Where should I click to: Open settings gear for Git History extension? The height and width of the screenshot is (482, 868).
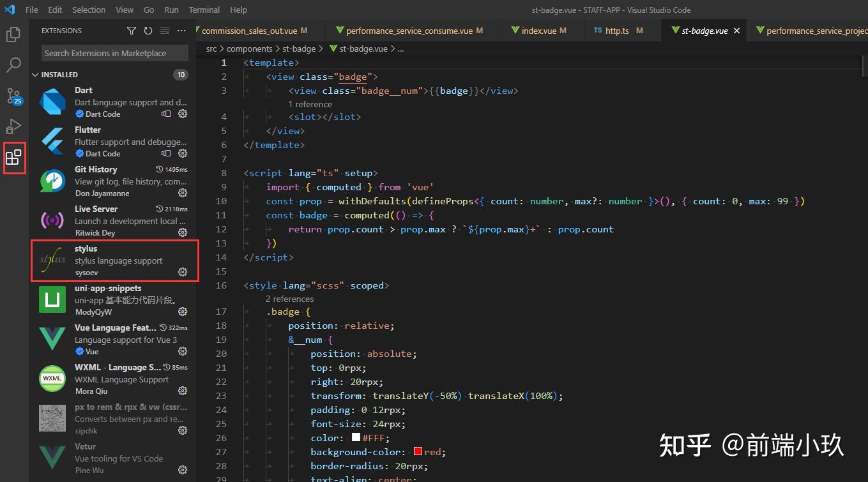pos(183,193)
